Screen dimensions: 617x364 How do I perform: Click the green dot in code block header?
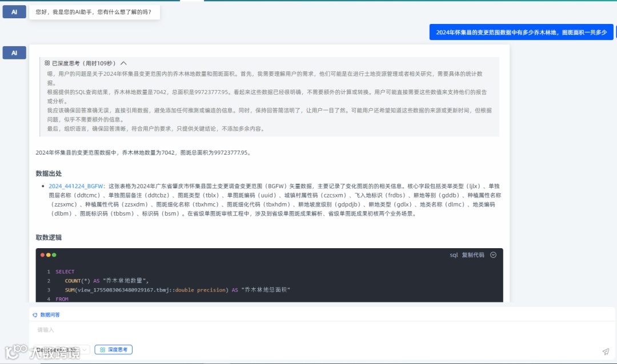coord(54,254)
